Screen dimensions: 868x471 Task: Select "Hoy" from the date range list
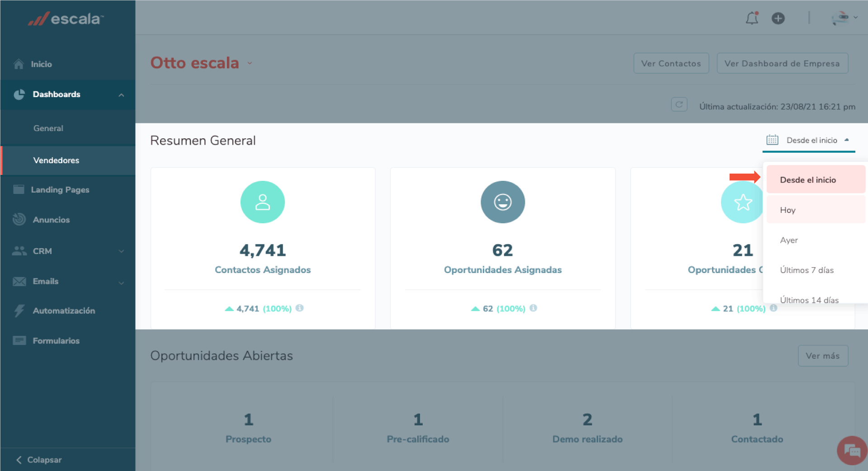788,210
